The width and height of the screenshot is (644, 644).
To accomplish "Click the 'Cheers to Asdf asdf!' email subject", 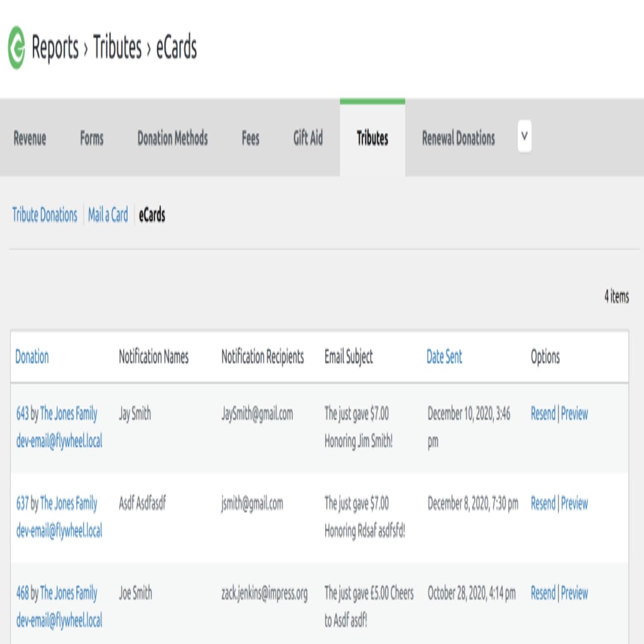I will point(369,607).
